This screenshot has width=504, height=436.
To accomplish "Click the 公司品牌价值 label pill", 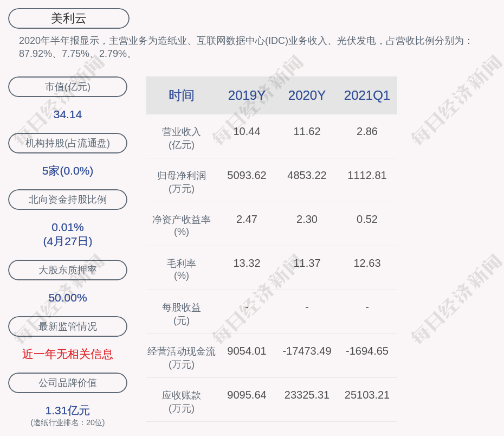I will click(68, 383).
